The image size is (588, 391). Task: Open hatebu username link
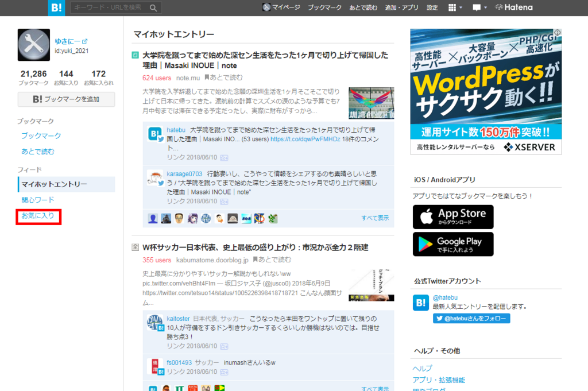pos(176,130)
